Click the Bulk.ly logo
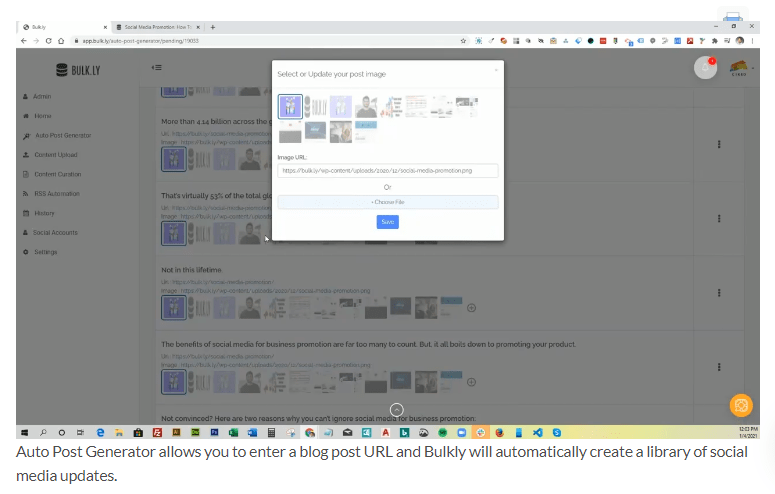Screen dimensions: 775x494 (x=78, y=70)
